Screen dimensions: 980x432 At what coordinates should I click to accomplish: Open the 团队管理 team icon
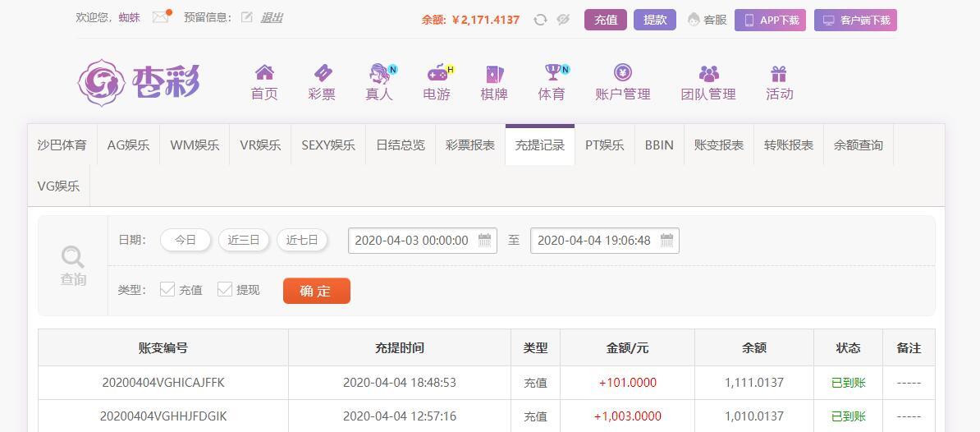tap(709, 73)
